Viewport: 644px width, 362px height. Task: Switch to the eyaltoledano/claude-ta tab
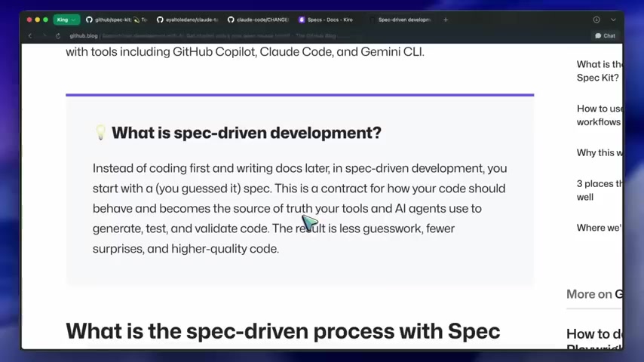[x=187, y=20]
